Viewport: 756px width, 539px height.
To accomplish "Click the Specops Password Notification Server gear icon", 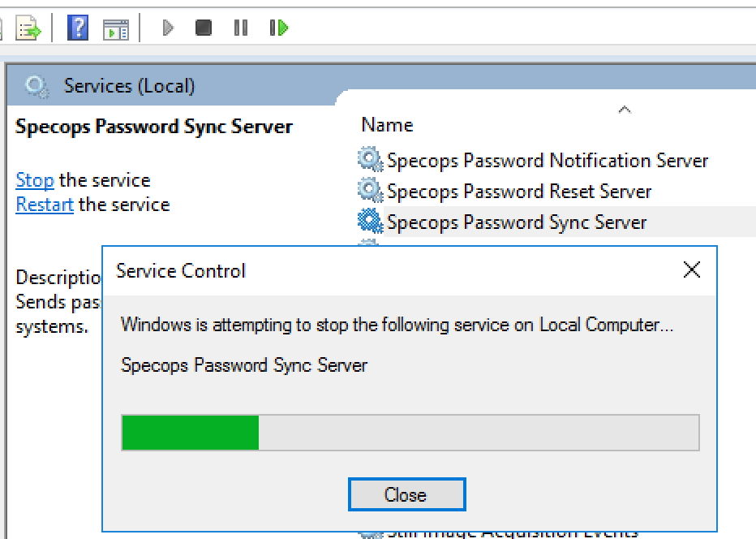I will tap(370, 160).
